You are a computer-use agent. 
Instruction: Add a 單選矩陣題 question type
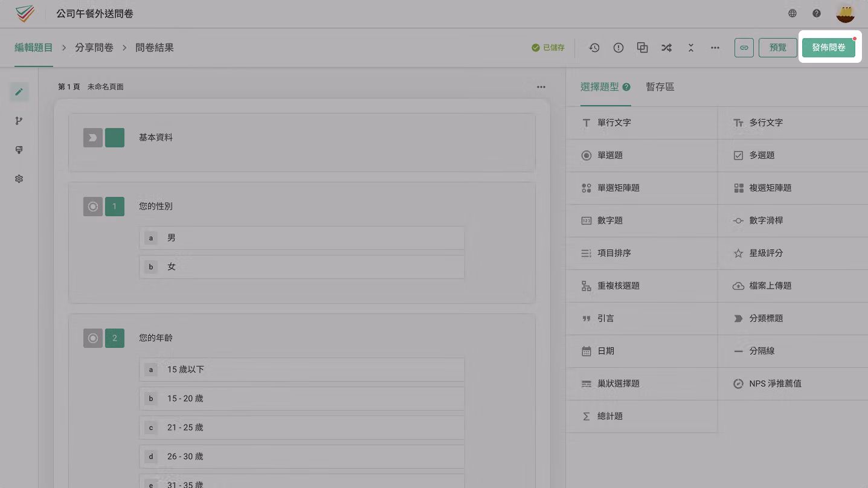tap(641, 188)
